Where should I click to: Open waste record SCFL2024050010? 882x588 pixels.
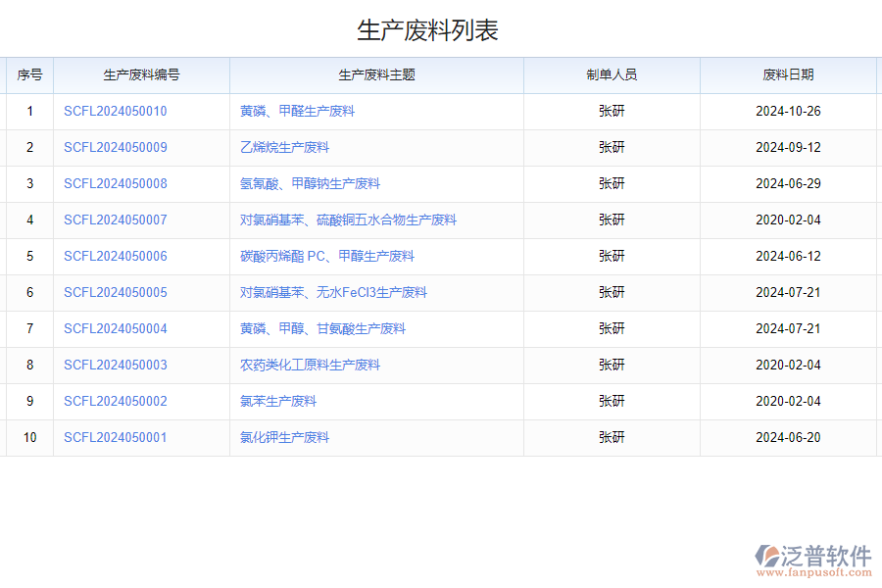click(115, 111)
